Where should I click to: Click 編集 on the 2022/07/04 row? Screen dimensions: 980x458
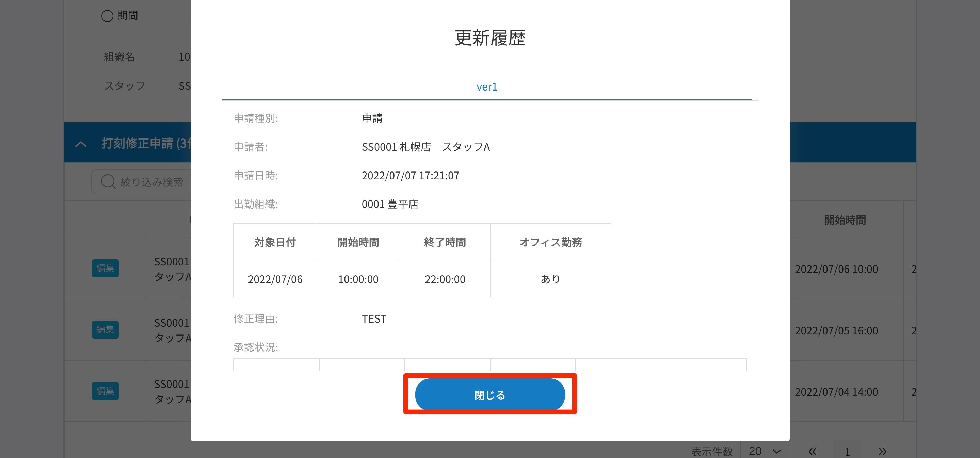point(105,391)
